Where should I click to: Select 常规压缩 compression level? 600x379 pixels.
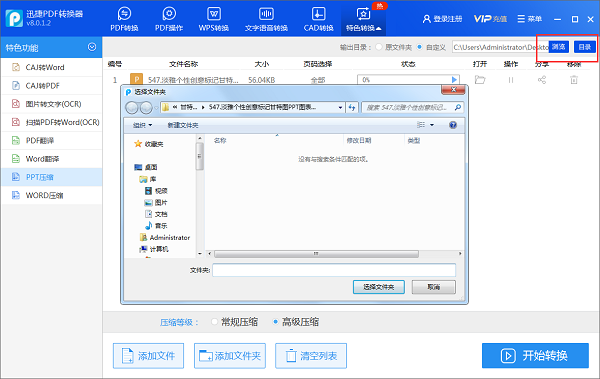[235, 322]
